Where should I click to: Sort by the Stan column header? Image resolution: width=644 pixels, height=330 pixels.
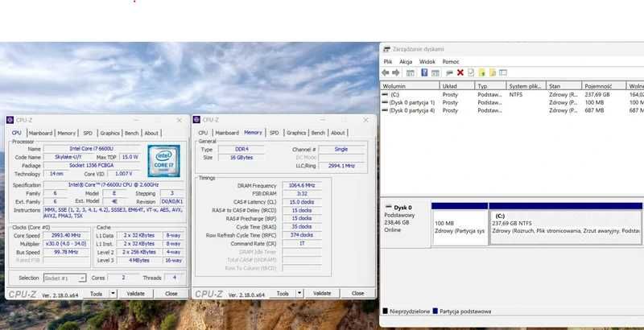(564, 86)
